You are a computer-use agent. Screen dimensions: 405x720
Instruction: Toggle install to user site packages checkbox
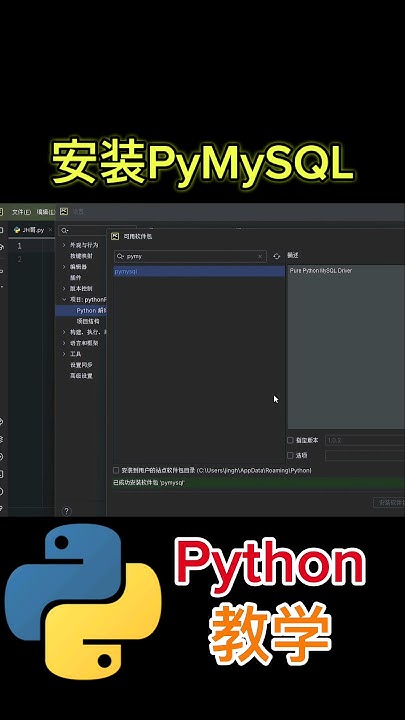[x=116, y=471]
